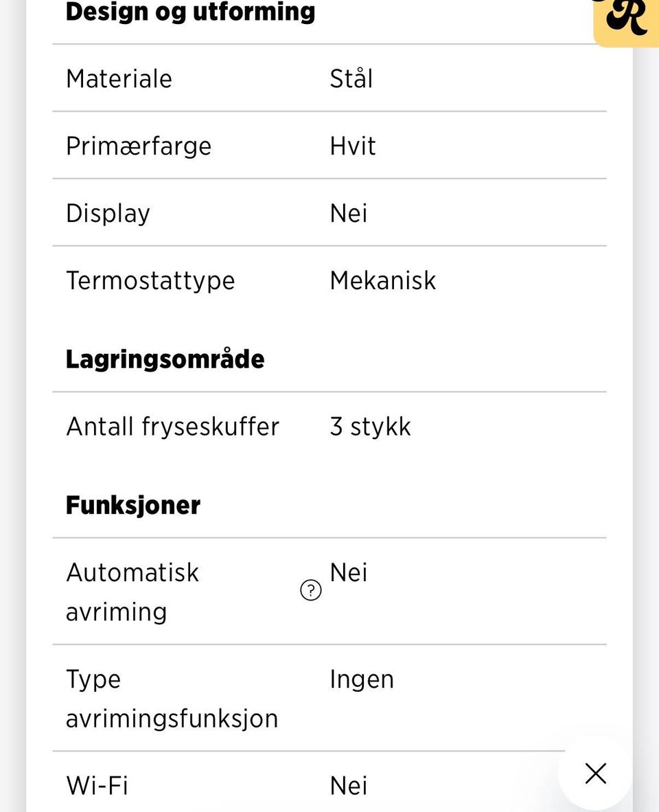Click the Nei value beside Wi-Fi
Screen dimensions: 659x812
click(349, 785)
